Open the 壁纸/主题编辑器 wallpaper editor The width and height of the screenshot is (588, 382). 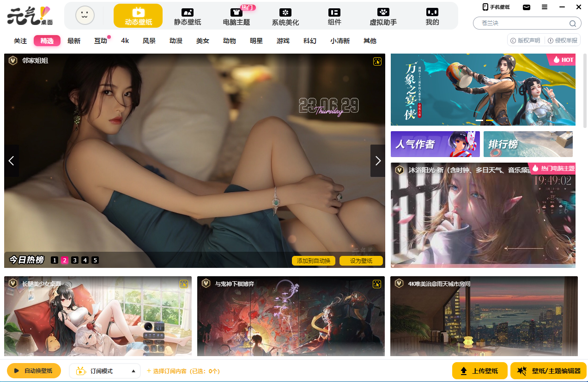tap(548, 370)
